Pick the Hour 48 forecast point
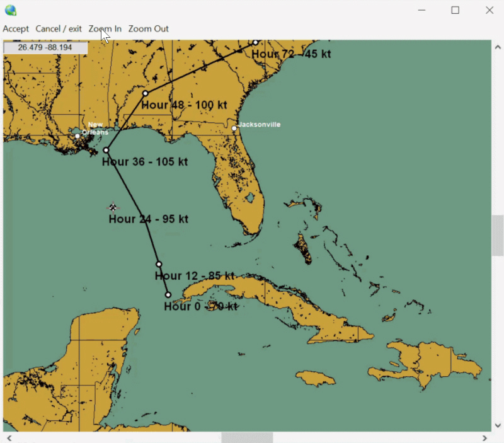 (146, 93)
